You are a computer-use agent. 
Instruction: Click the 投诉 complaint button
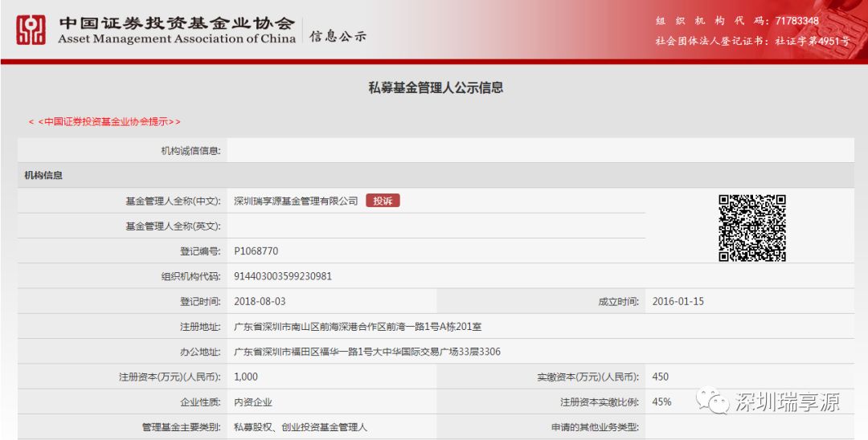pyautogui.click(x=383, y=201)
